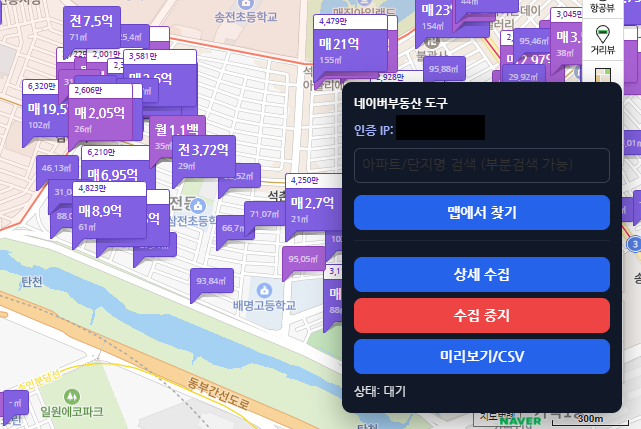
Task: Start 상세 수집 detailed collection
Action: pyautogui.click(x=481, y=274)
